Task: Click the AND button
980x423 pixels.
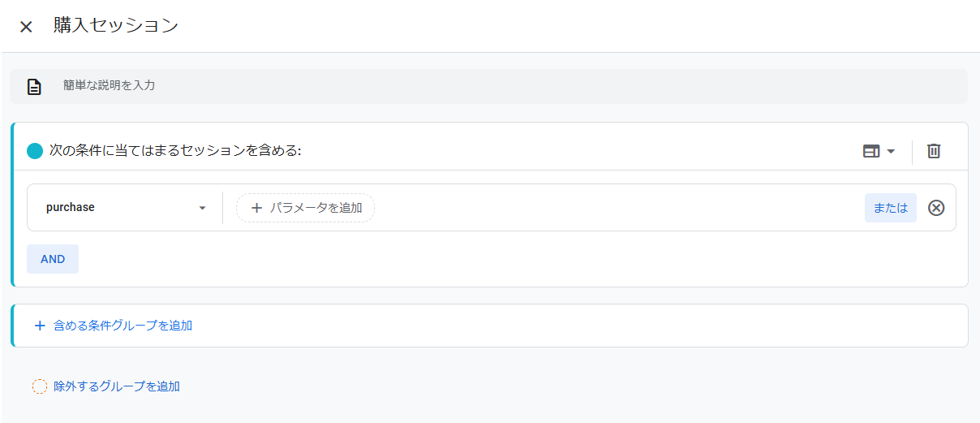Action: pyautogui.click(x=53, y=259)
